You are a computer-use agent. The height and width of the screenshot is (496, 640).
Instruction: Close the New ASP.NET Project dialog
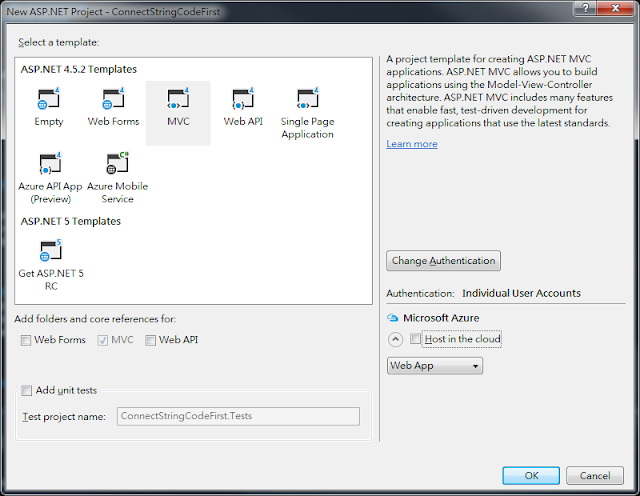pos(616,8)
